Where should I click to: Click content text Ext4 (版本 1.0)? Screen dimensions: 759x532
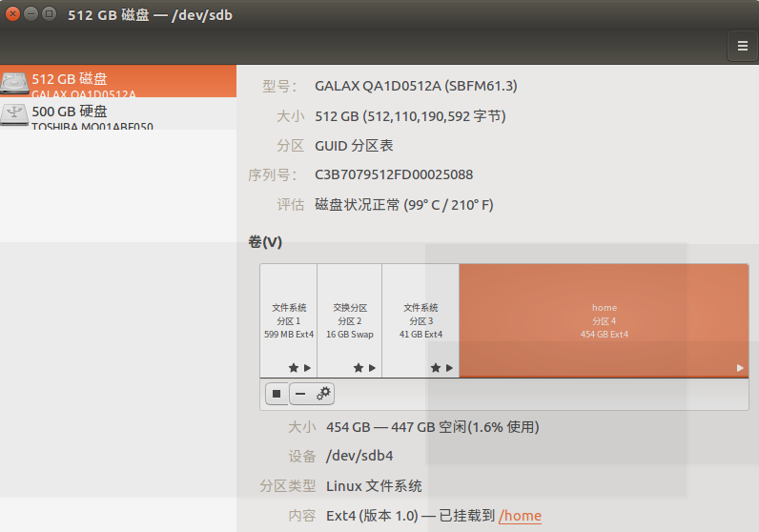pos(372,516)
